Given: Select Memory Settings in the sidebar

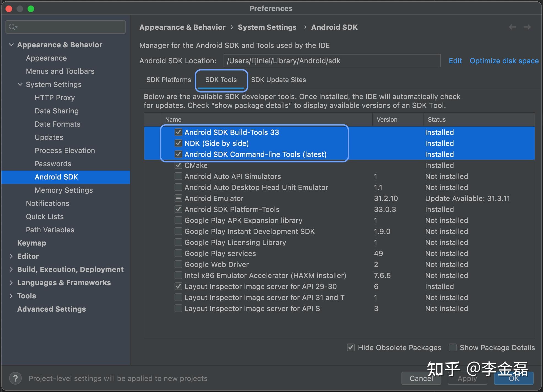Looking at the screenshot, I should 64,190.
